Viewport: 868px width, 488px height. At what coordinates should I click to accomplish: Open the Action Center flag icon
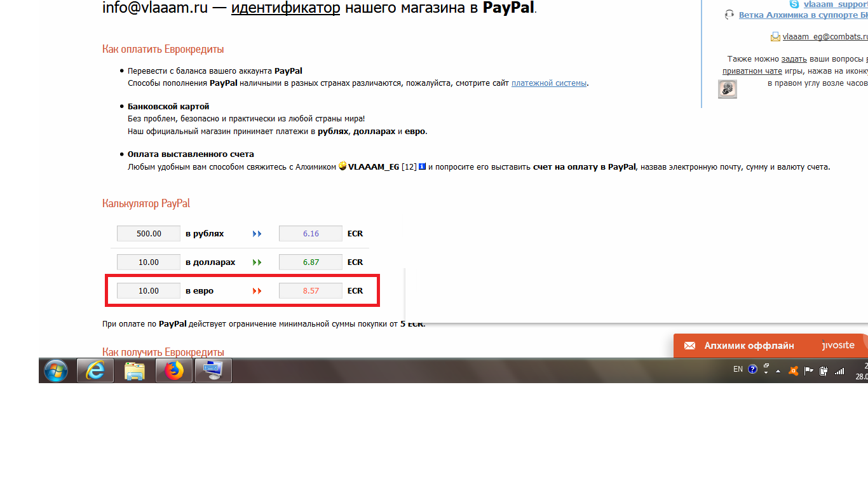[809, 370]
